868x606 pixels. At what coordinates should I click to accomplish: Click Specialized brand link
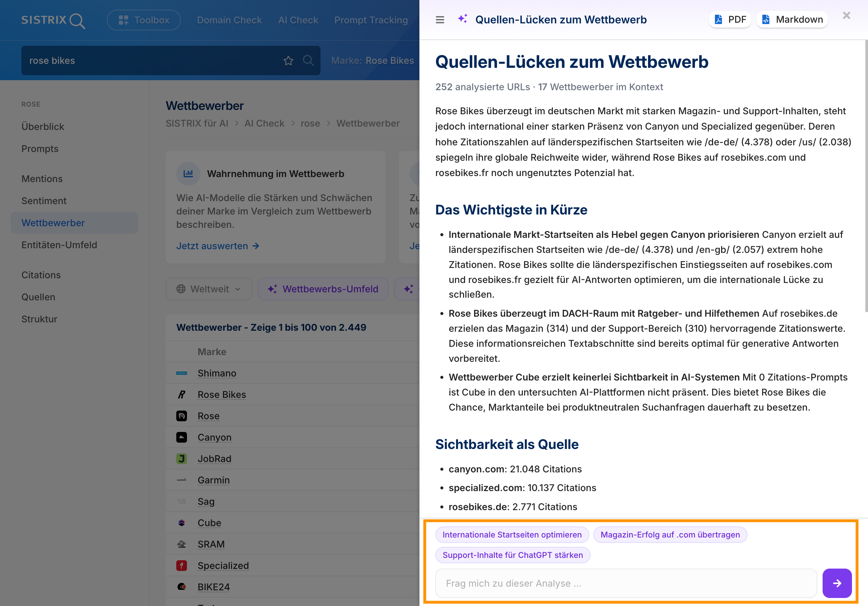coord(223,566)
